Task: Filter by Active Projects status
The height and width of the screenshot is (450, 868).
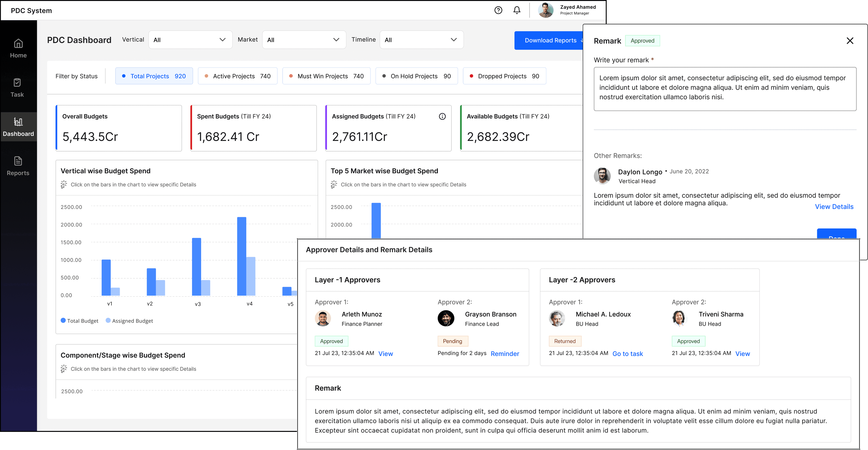Action: point(238,76)
